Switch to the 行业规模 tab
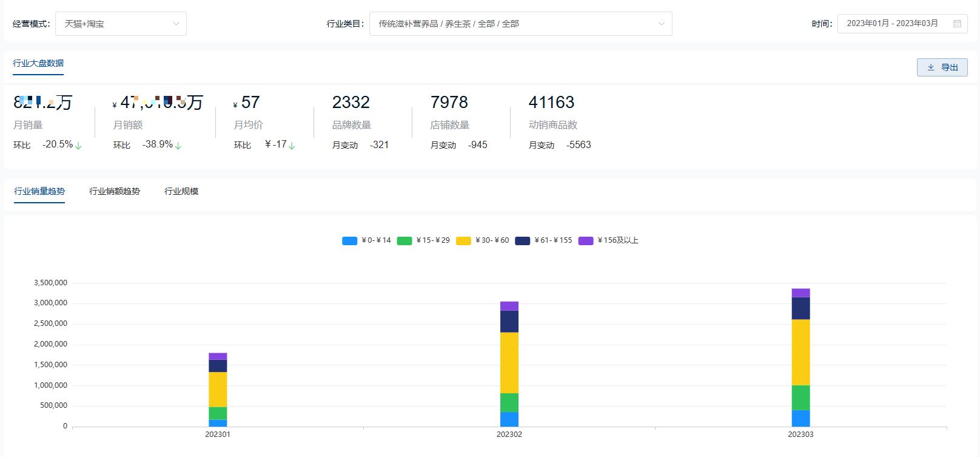The image size is (980, 457). (x=181, y=191)
